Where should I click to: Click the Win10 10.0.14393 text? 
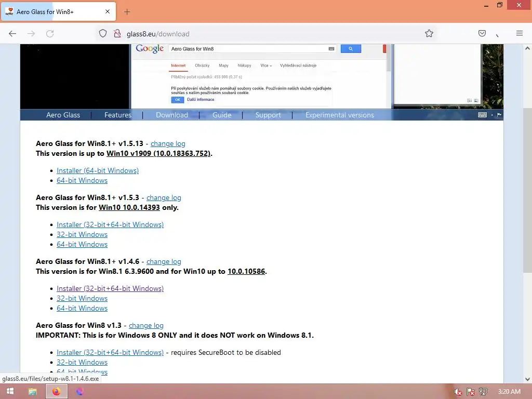129,207
